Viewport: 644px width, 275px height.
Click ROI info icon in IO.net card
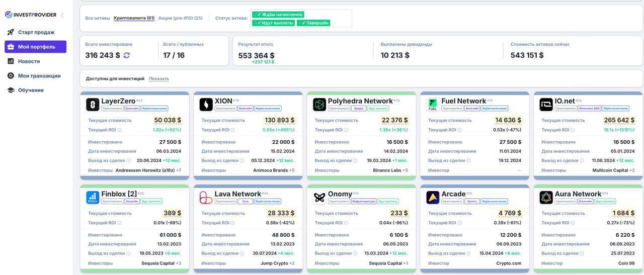(x=573, y=130)
